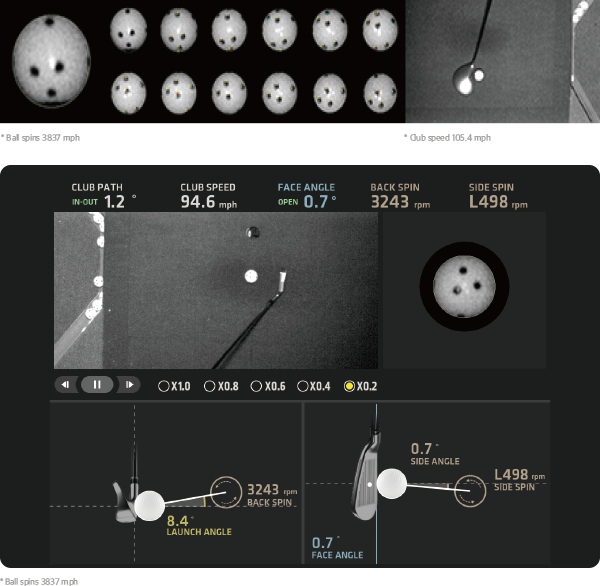The width and height of the screenshot is (600, 586).
Task: Click the golf ball in launch angle diagram
Action: click(x=149, y=506)
